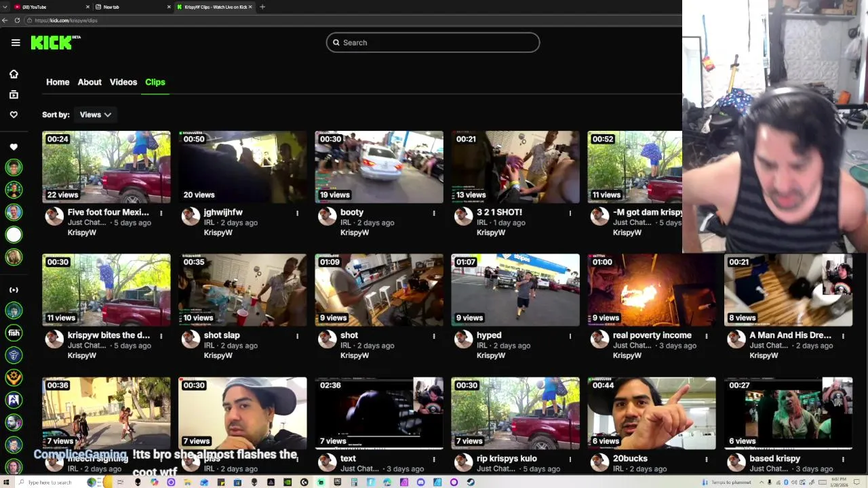Click the Kick search input field
Image resolution: width=868 pixels, height=488 pixels.
433,43
